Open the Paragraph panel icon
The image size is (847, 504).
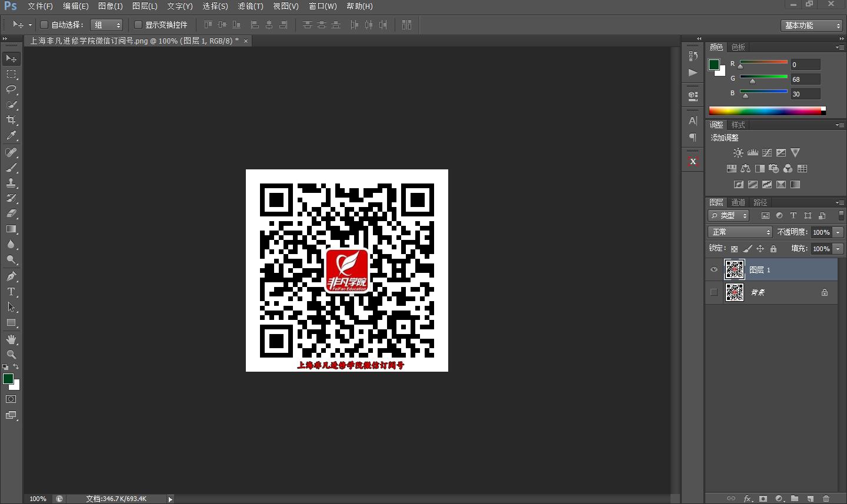pyautogui.click(x=693, y=137)
